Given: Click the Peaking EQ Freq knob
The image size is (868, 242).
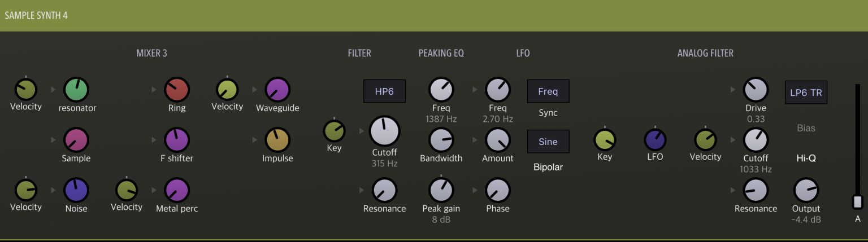Looking at the screenshot, I should pyautogui.click(x=441, y=90).
